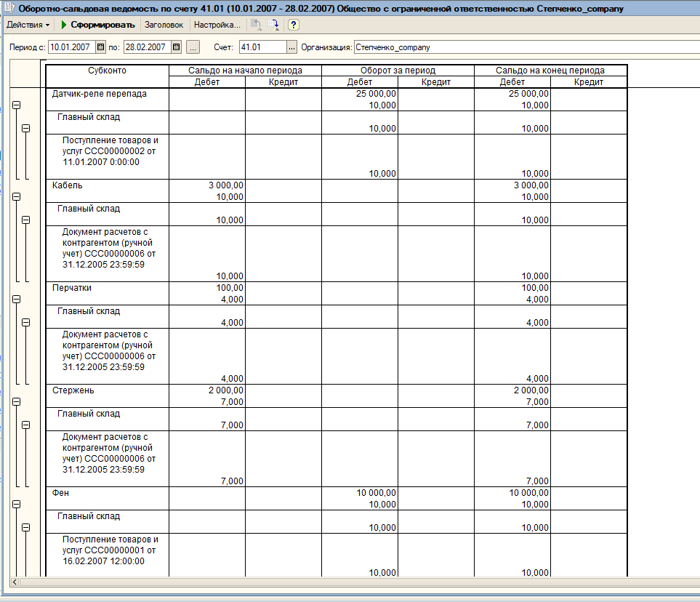Collapse Главный склад under Датчик-реле перепада
Screen dimensions: 700x602
26,128
